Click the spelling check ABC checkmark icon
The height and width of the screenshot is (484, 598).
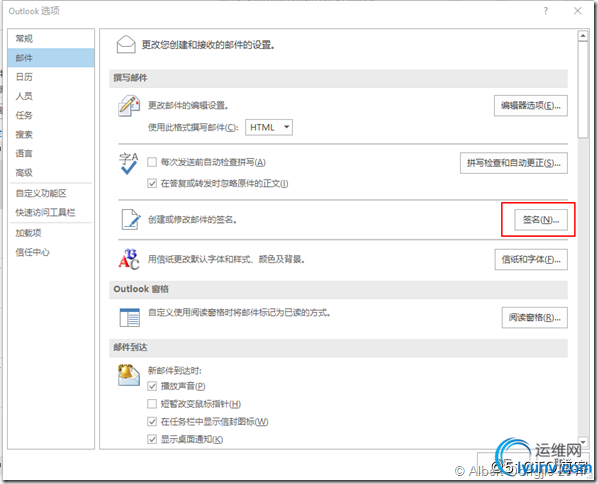129,163
